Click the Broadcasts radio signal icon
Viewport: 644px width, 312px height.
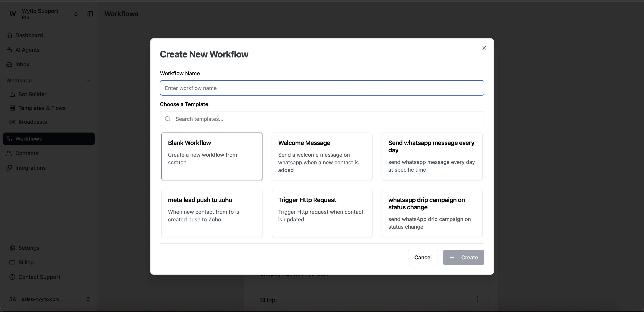pyautogui.click(x=12, y=122)
